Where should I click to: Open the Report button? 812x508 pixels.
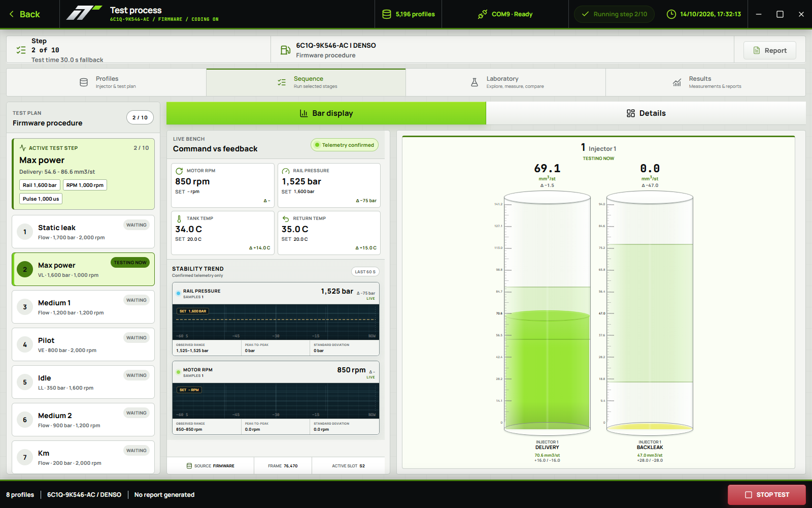[769, 50]
